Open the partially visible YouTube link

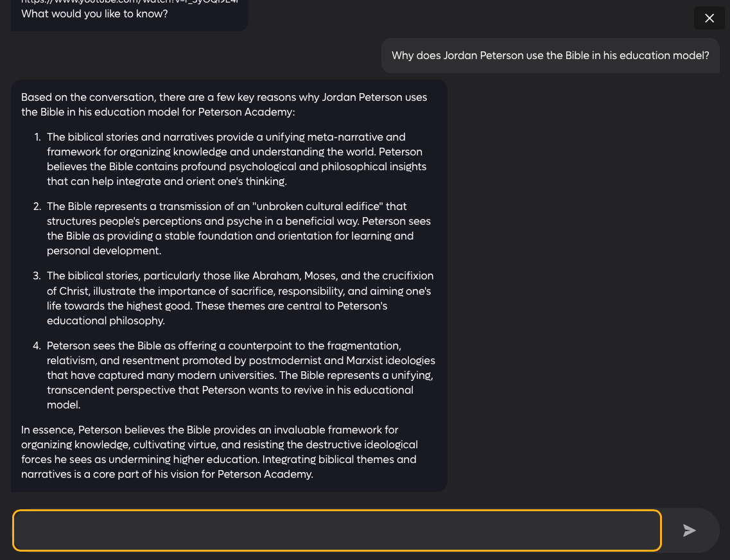pyautogui.click(x=128, y=2)
